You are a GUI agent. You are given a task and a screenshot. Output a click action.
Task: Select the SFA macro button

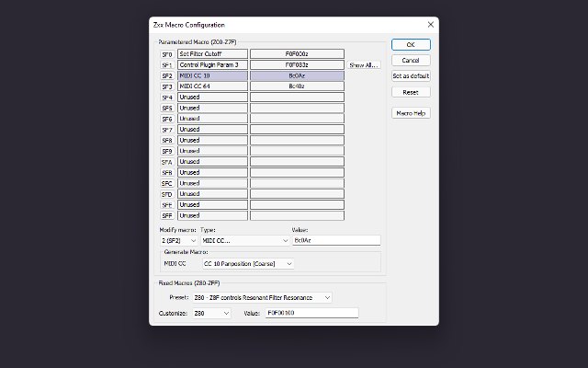(x=167, y=162)
